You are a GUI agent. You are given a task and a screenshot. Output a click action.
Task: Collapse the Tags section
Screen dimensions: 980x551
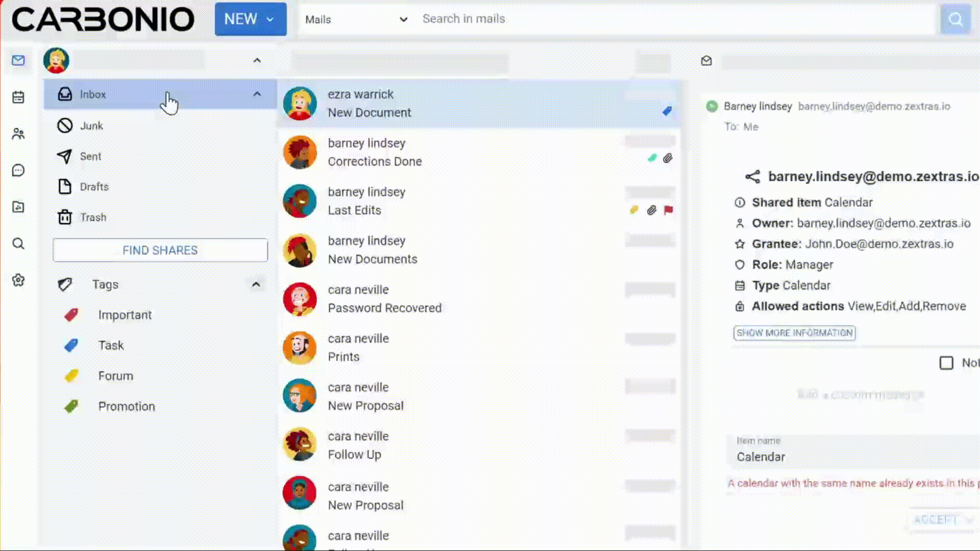click(256, 284)
